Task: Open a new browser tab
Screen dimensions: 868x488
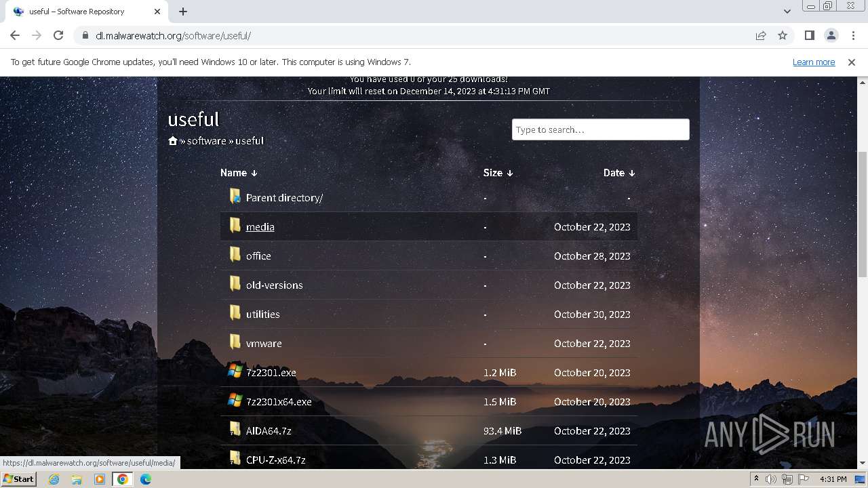Action: pyautogui.click(x=183, y=12)
